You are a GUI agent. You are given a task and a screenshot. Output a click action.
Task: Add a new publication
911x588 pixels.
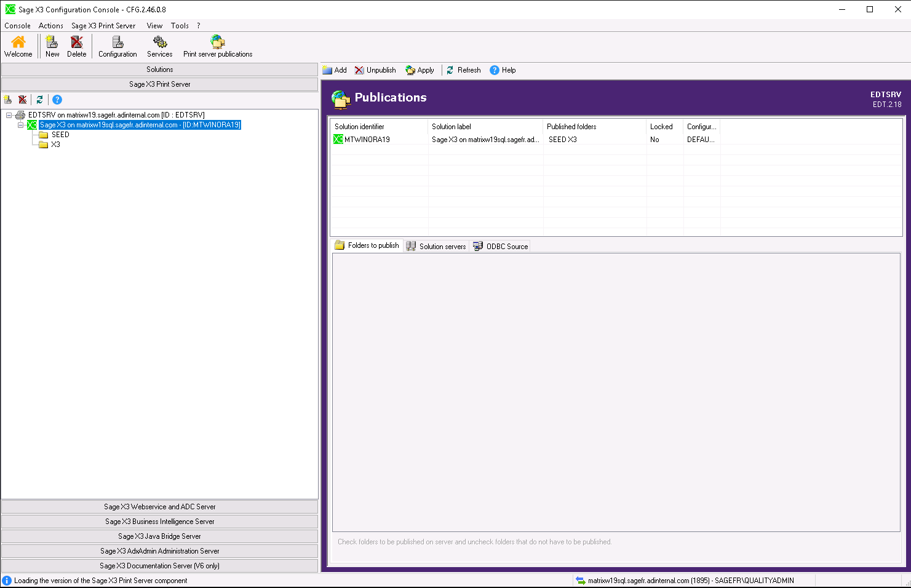[335, 70]
